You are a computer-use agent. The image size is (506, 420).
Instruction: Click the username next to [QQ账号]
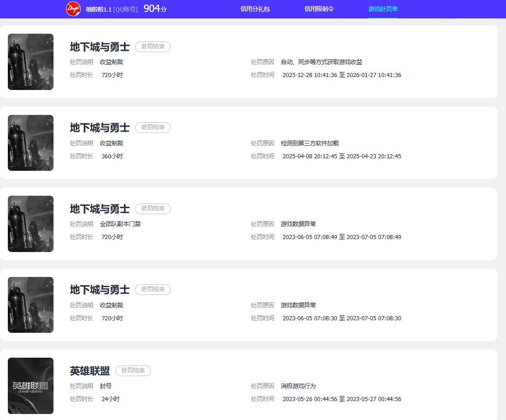[99, 9]
